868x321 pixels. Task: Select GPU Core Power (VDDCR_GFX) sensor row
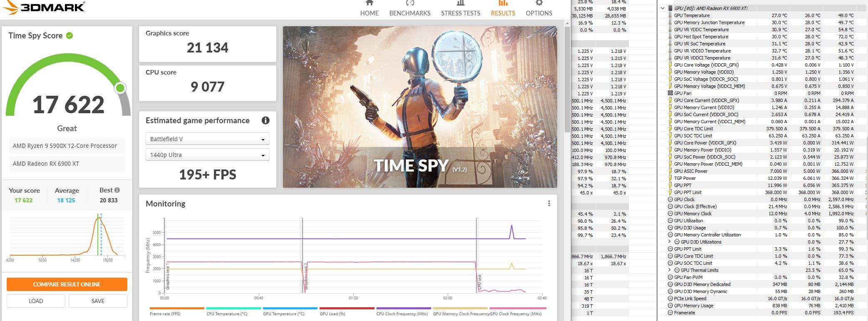pos(763,142)
